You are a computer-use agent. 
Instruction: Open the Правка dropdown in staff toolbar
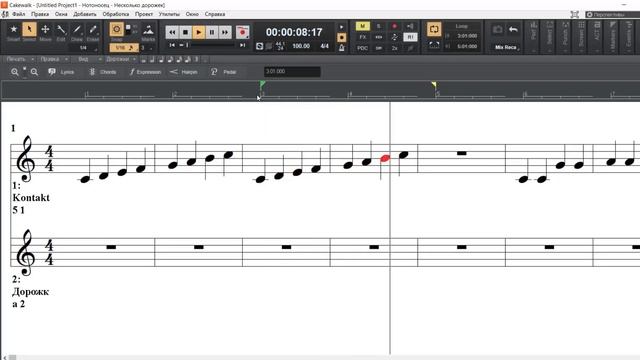pos(53,59)
